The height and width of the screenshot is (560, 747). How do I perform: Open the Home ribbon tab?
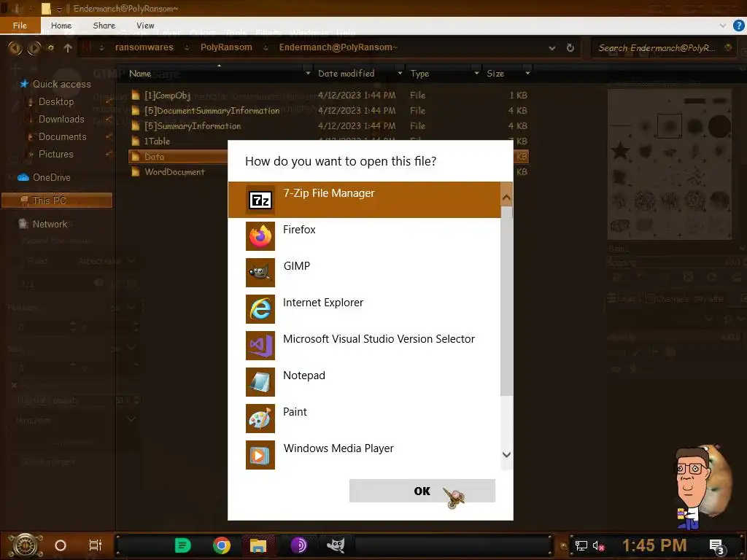(x=61, y=26)
